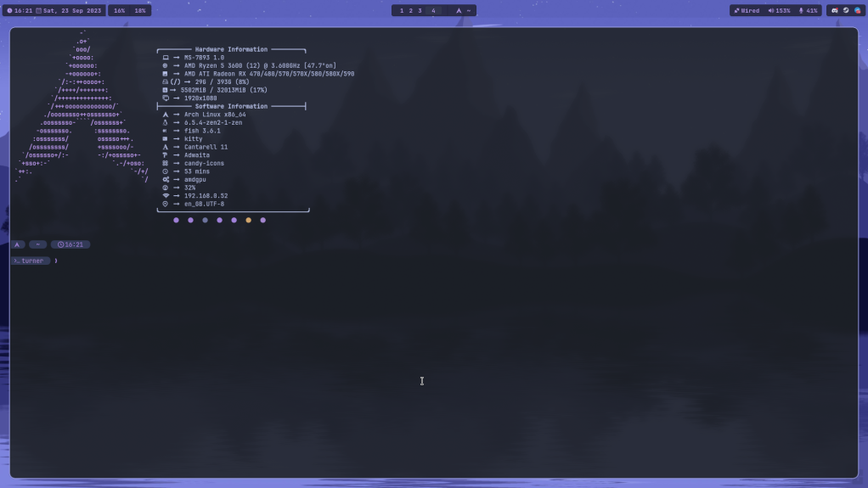Open the Sat, 23 Sep 2023 date widget
This screenshot has width=868, height=488.
point(69,10)
